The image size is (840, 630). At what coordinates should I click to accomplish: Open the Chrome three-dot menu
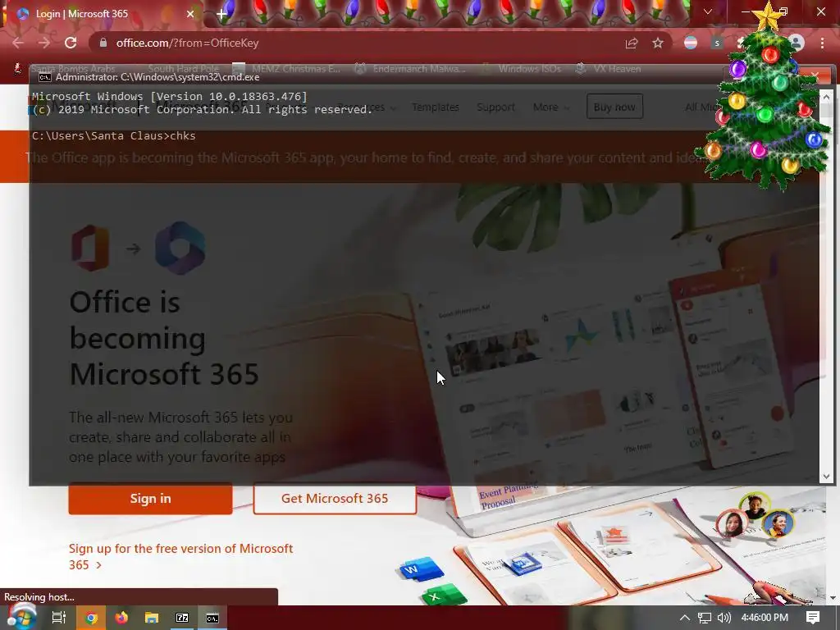click(822, 43)
